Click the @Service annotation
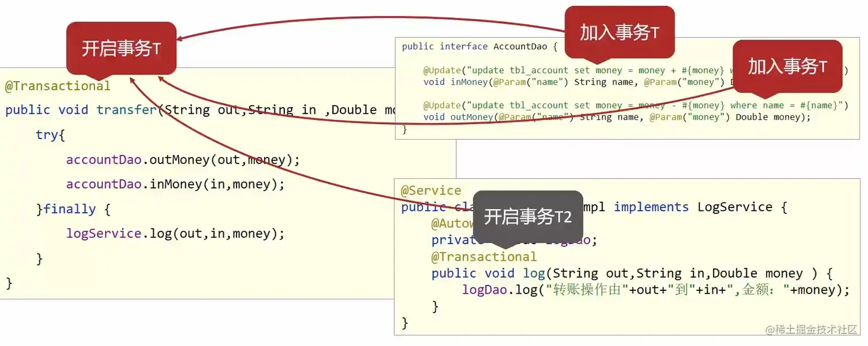Image resolution: width=868 pixels, height=346 pixels. [431, 191]
